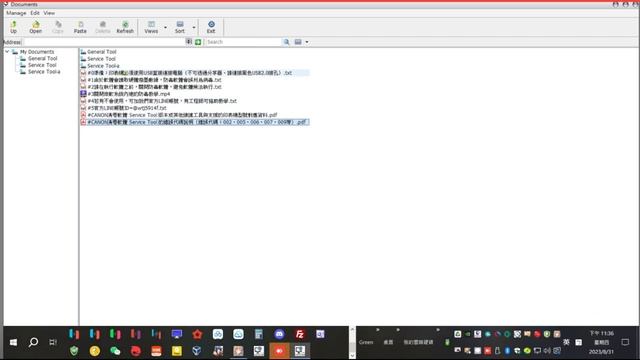This screenshot has height=360, width=640.
Task: Open VirtualBox cube taskbar icon
Action: (197, 351)
